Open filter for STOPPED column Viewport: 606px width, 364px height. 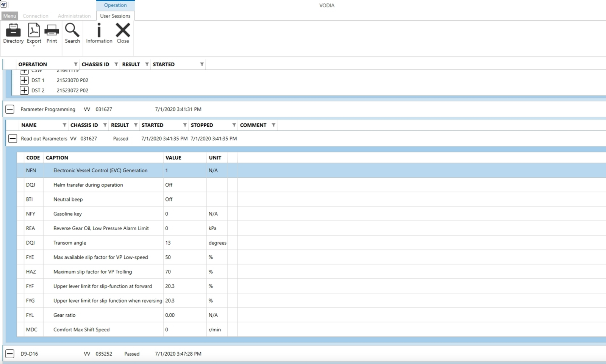234,125
